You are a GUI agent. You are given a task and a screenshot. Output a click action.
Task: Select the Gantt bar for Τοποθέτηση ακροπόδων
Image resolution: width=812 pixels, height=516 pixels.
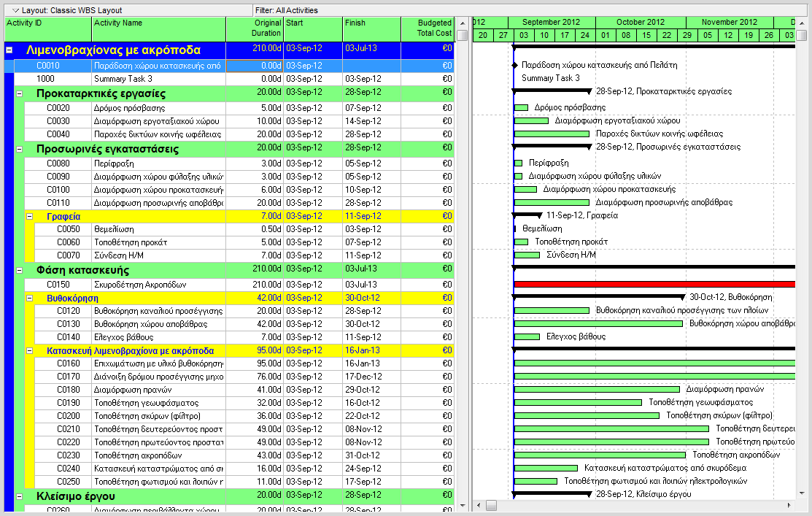coord(600,455)
